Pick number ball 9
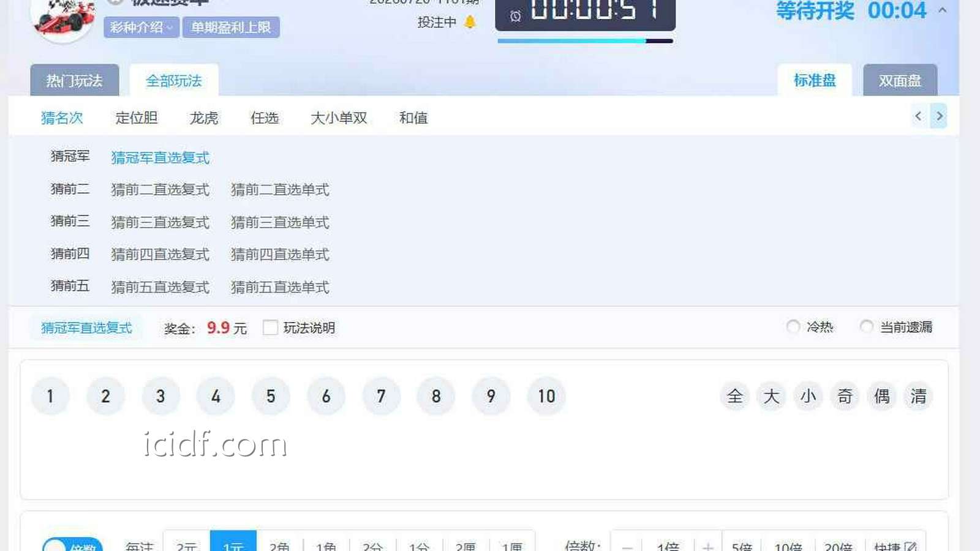This screenshot has width=980, height=551. pyautogui.click(x=491, y=396)
